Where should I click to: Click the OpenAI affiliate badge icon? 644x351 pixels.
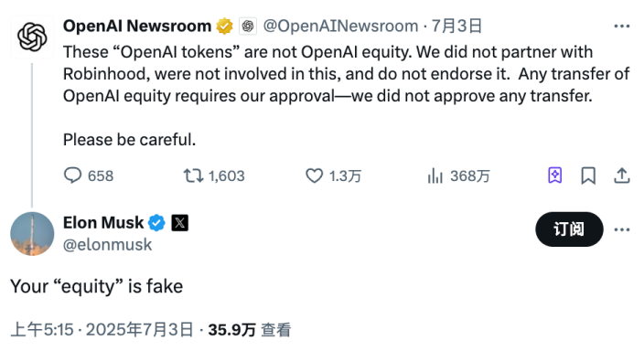(x=248, y=27)
